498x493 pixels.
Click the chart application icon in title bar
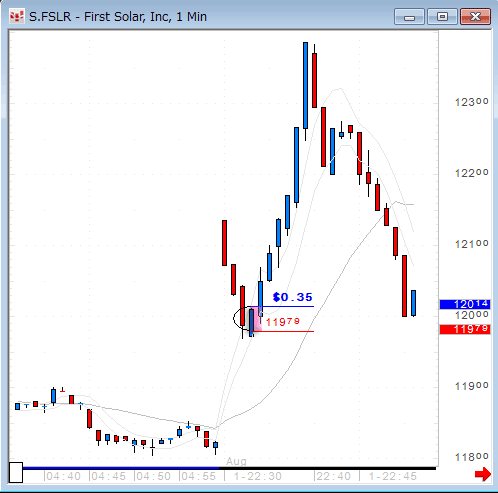[x=17, y=16]
